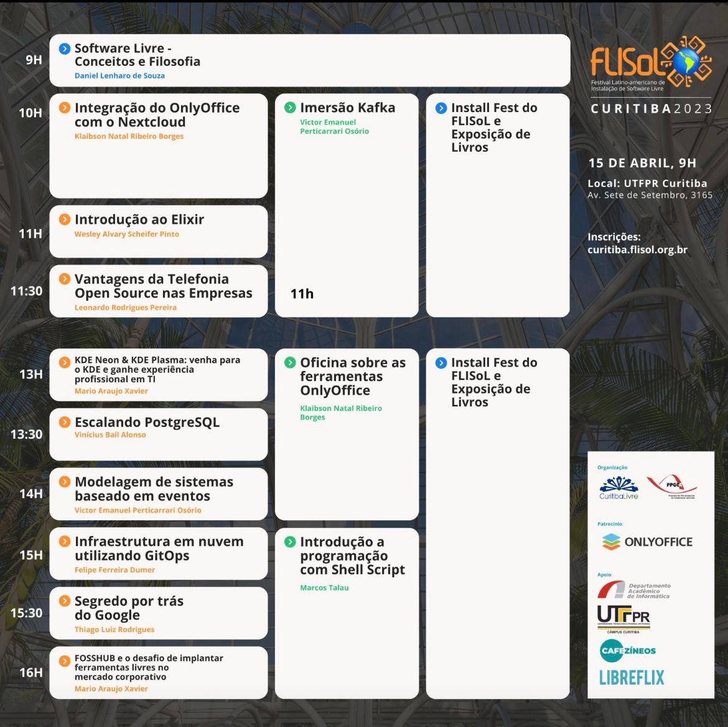
Task: Select speaker name "Marcos Talau"
Action: point(324,588)
